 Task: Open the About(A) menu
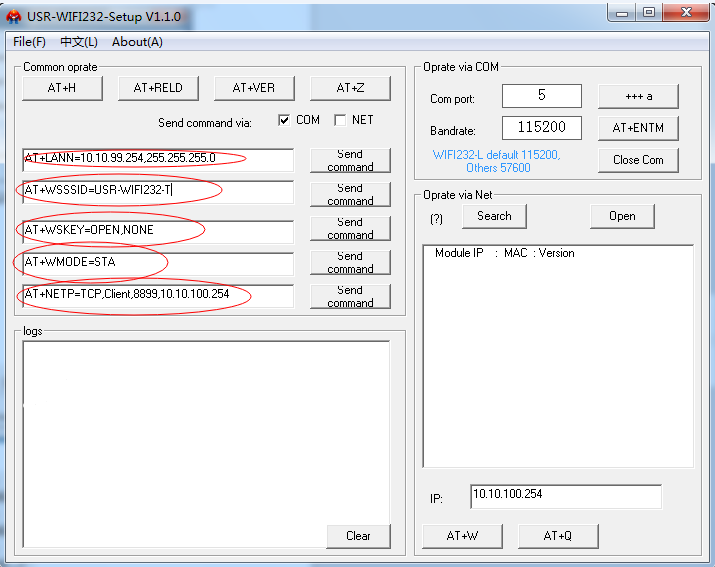pos(137,42)
